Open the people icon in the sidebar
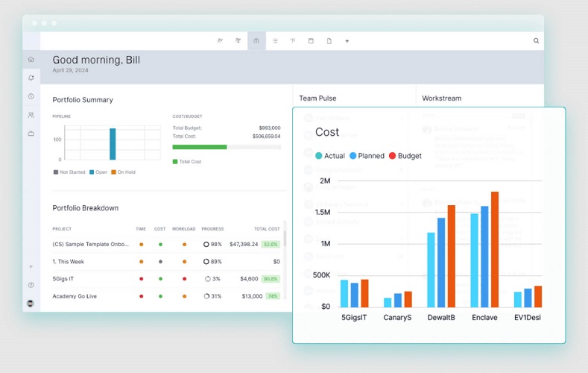The image size is (588, 373). (x=31, y=115)
